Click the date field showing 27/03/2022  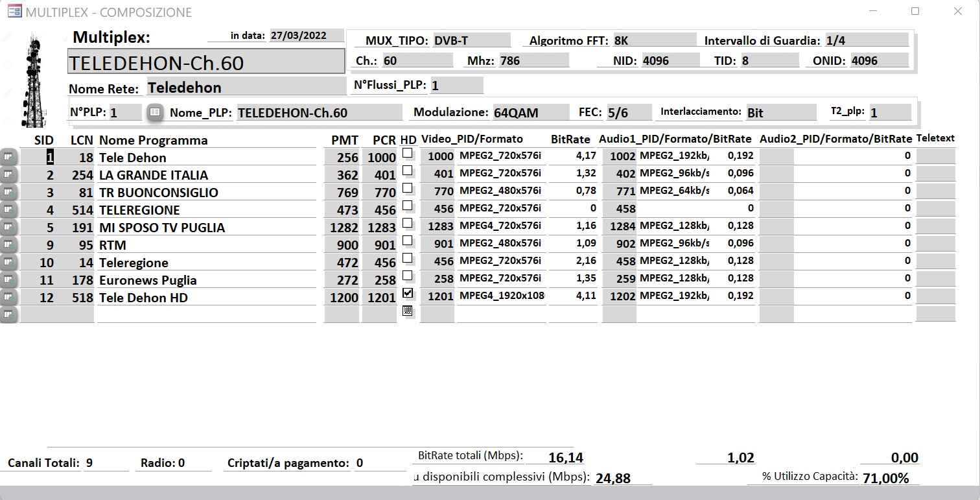[x=307, y=36]
